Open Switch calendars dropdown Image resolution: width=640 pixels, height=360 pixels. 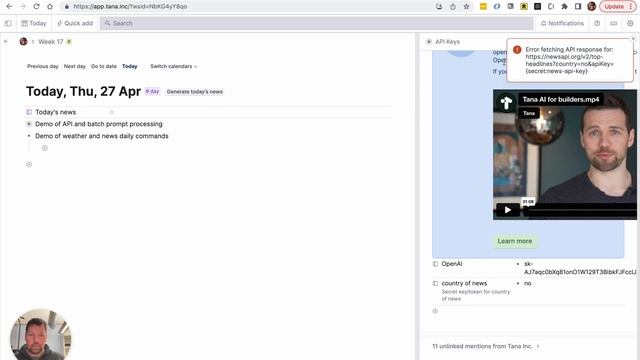173,66
